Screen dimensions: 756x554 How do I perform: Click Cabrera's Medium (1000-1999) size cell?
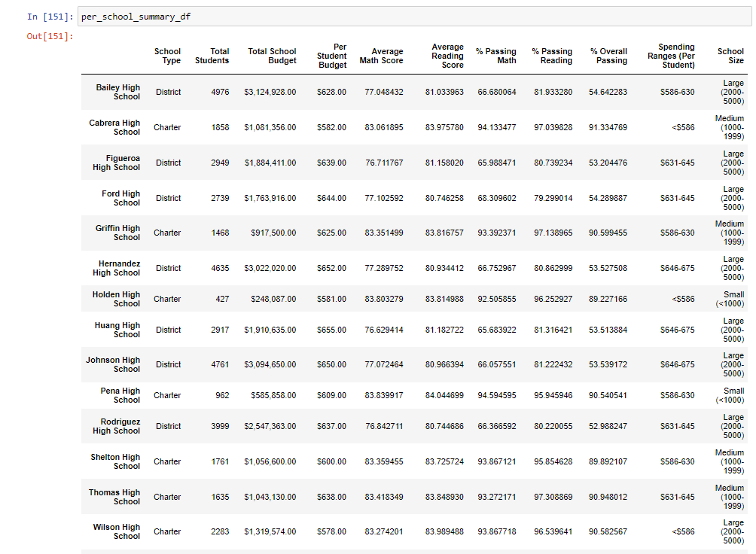click(x=730, y=127)
